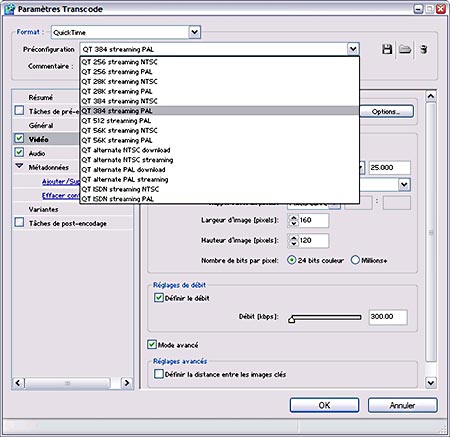The height and width of the screenshot is (437, 450).
Task: Choose QT 384 streaming NTSC preset
Action: [219, 101]
